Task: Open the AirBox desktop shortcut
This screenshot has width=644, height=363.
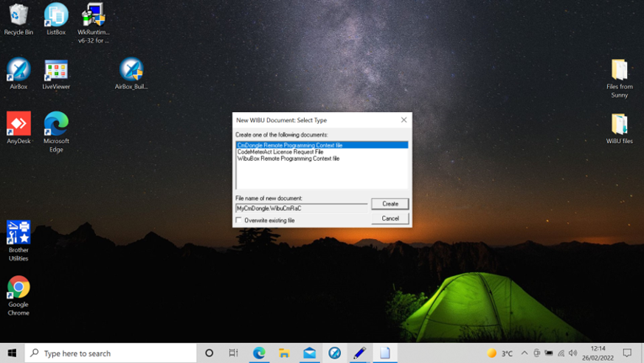Action: pos(18,71)
